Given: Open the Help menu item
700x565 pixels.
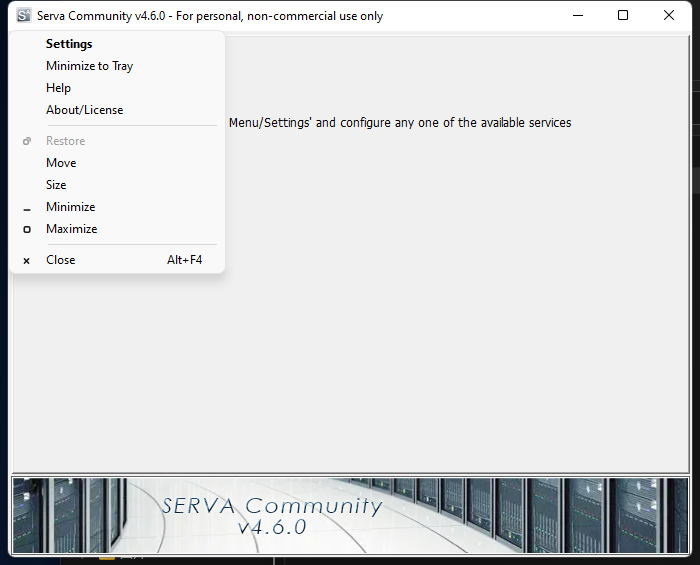Looking at the screenshot, I should (58, 88).
